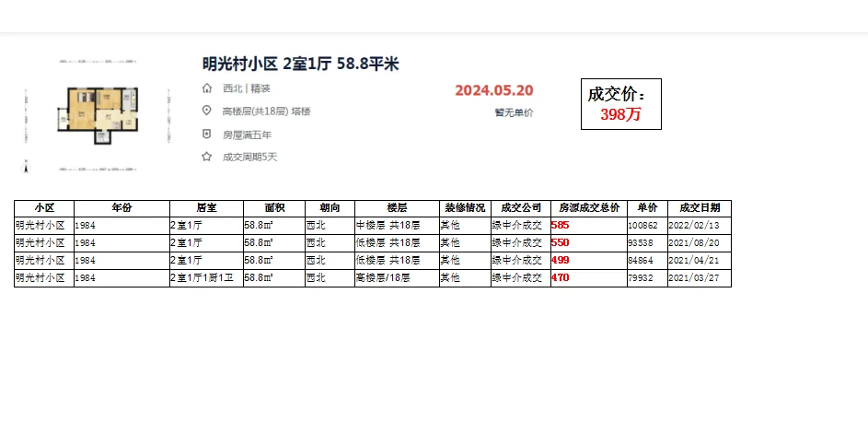Click the 朝向 column header
Image resolution: width=868 pixels, height=434 pixels.
(x=330, y=208)
